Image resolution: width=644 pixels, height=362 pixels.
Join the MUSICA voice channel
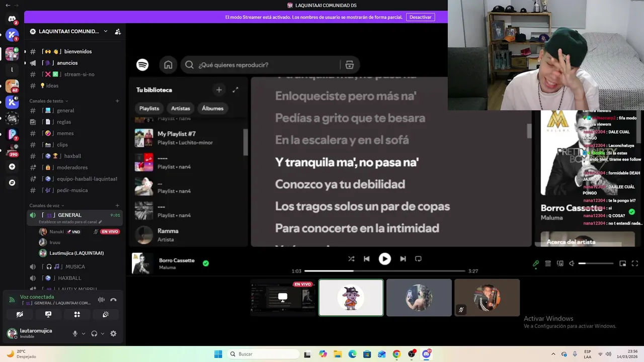pyautogui.click(x=75, y=266)
